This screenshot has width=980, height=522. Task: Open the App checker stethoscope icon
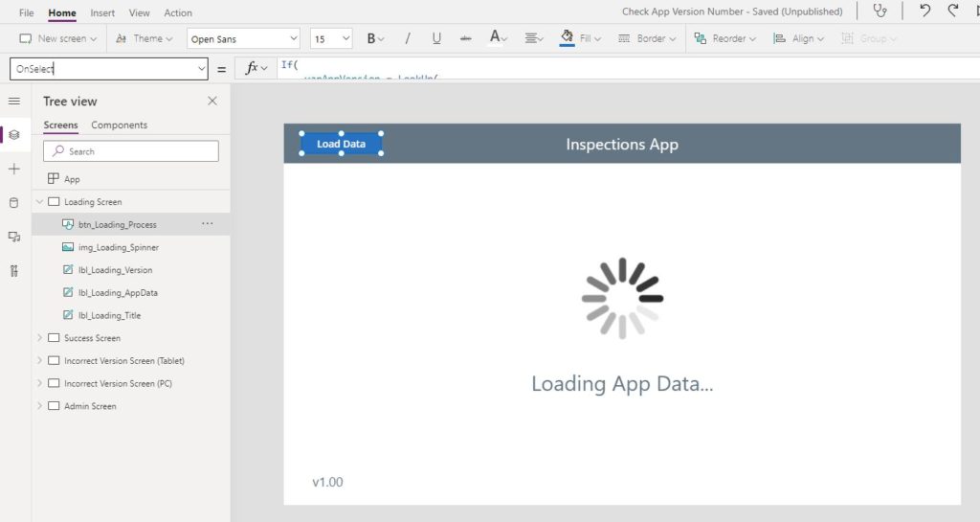(880, 11)
